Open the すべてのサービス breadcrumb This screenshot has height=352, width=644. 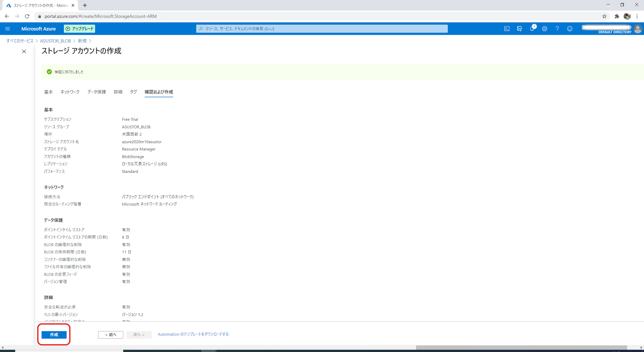click(x=20, y=41)
